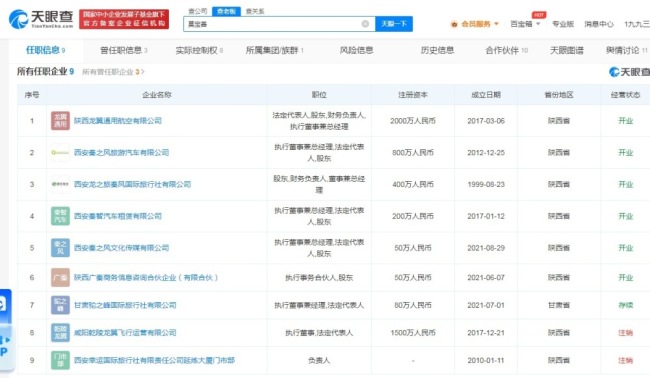Click the 经营状态 column header

[626, 95]
